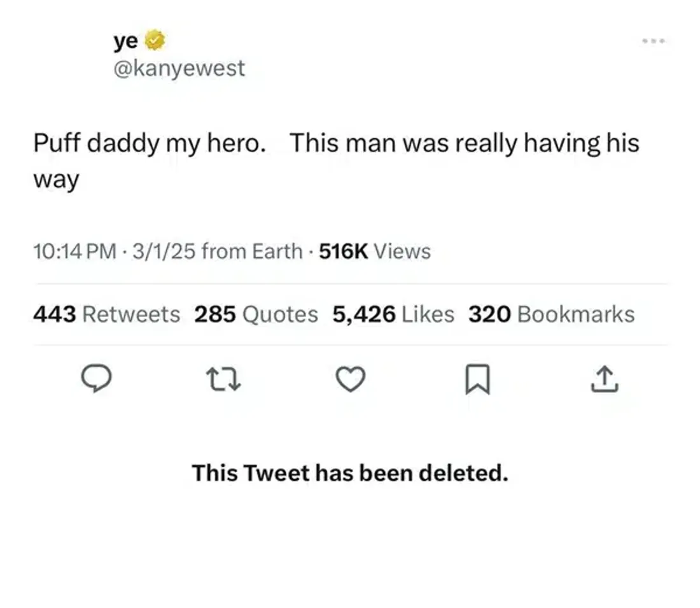The width and height of the screenshot is (700, 608).
Task: Open the share upload arrow icon
Action: [605, 380]
